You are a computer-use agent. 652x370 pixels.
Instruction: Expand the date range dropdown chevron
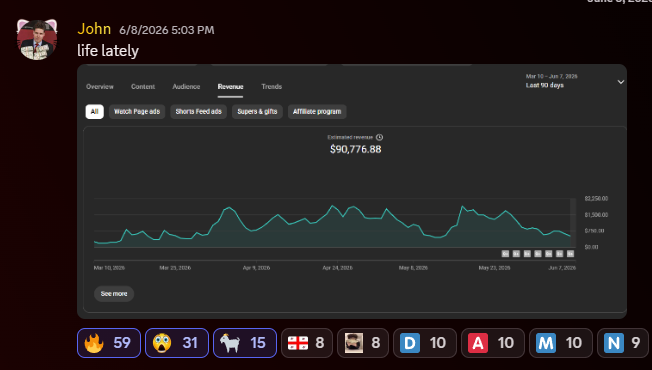[620, 82]
